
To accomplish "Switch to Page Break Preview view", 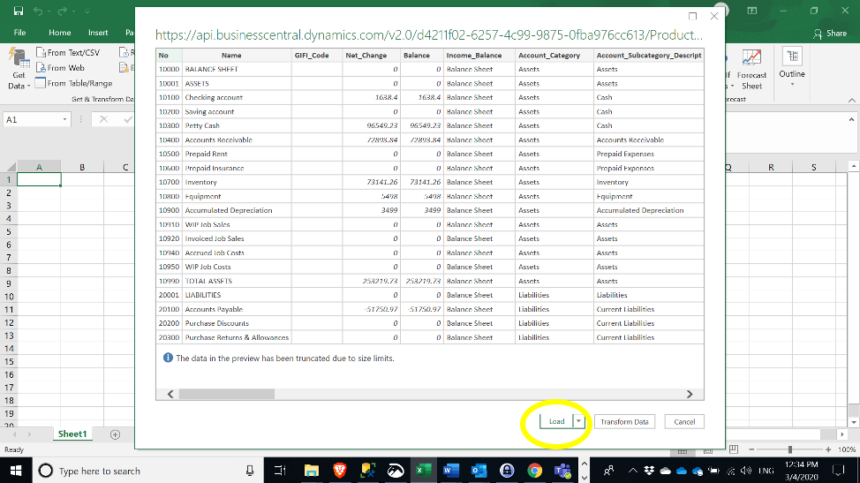I will point(733,450).
